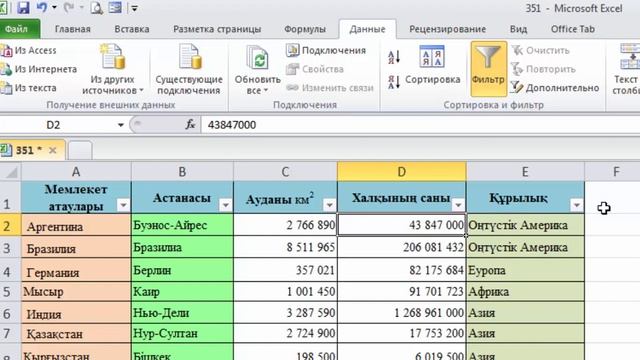Open the Customize Quick Access Toolbar dropdown
Screen dimensions: 640x360
tap(135, 8)
